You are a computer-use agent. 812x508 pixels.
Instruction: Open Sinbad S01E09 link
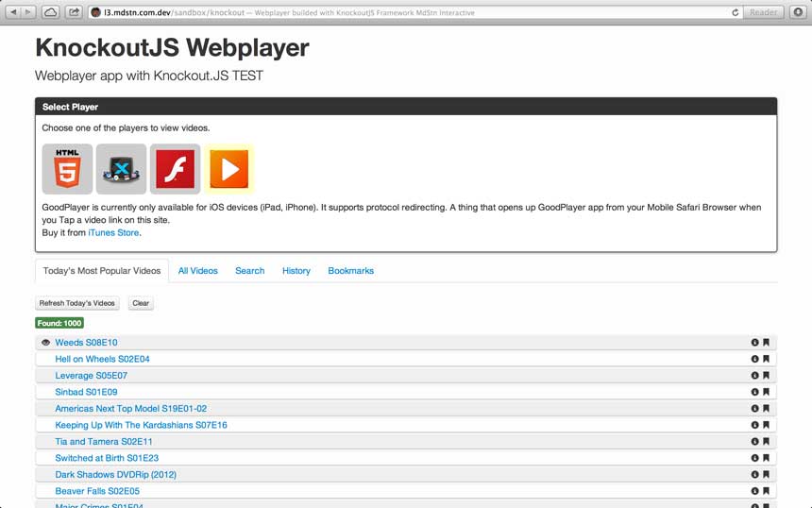[87, 392]
